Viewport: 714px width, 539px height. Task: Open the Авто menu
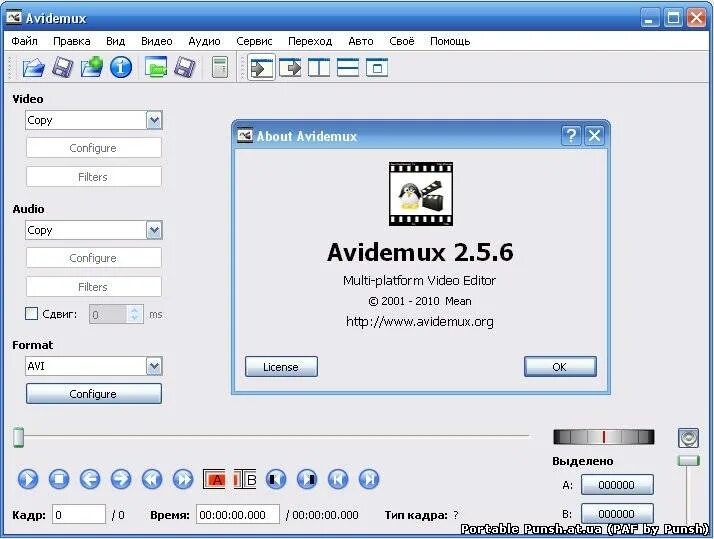coord(361,41)
